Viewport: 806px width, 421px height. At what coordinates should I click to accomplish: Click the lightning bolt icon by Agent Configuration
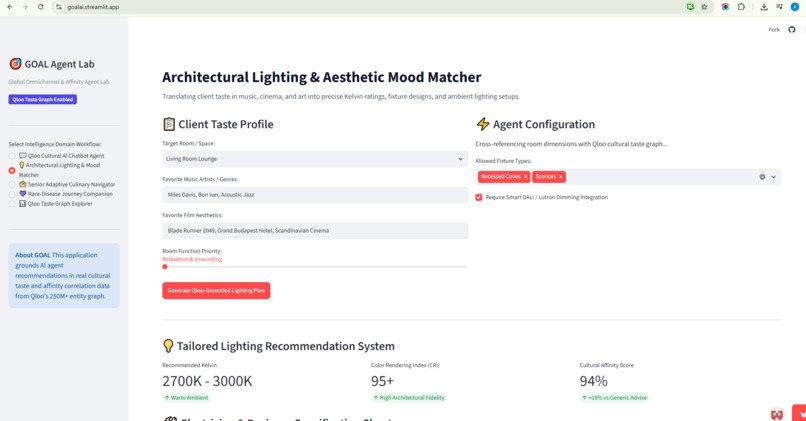483,124
